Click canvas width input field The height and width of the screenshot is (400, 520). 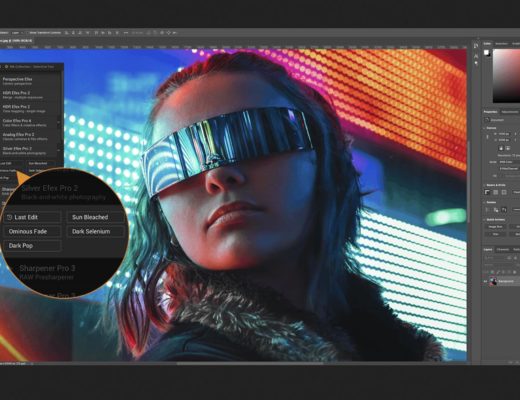point(504,134)
